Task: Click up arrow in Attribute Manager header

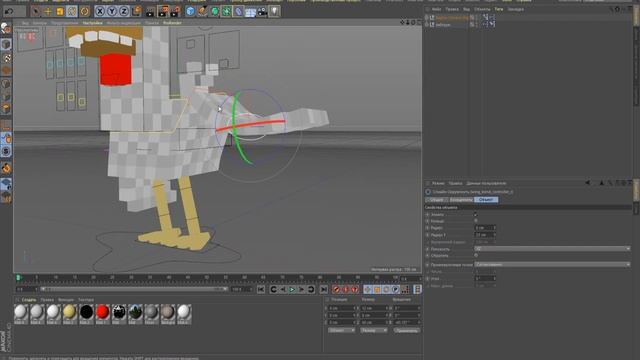Action: [x=601, y=183]
